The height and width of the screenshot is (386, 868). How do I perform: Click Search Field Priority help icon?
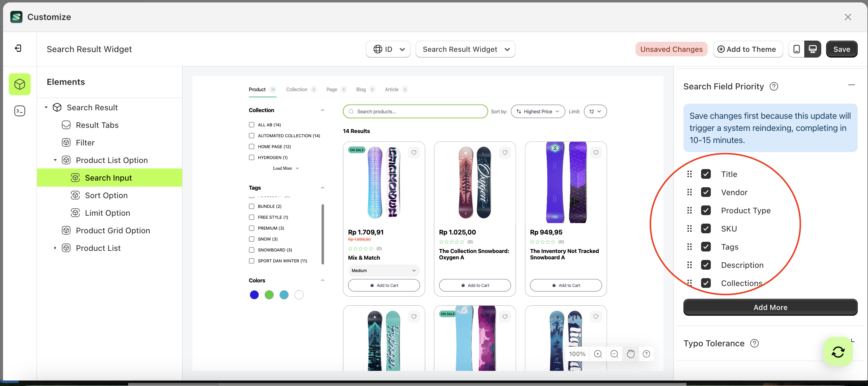[774, 86]
